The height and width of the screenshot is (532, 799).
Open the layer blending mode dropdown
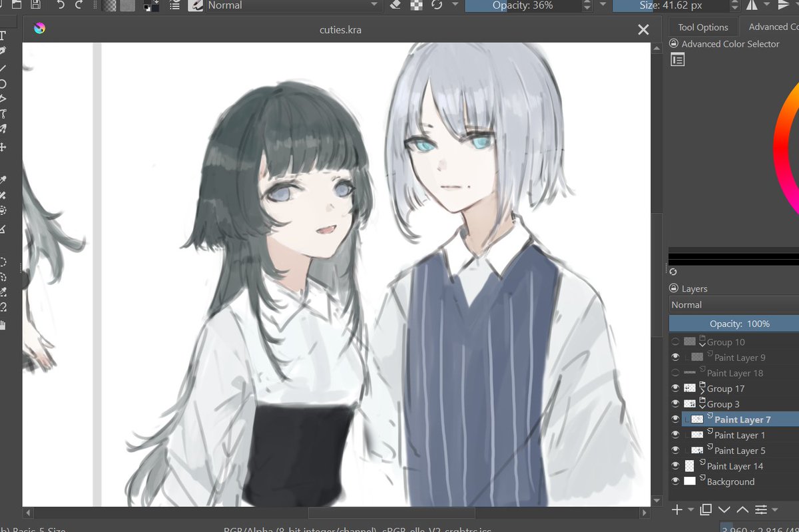pos(734,305)
